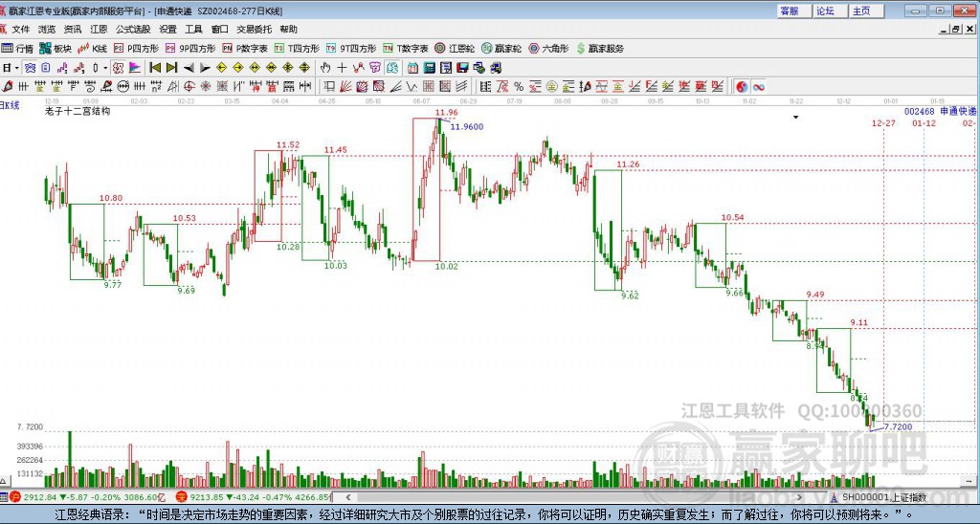Click the calendar 21 icon
This screenshot has width=980, height=524.
pos(412,68)
